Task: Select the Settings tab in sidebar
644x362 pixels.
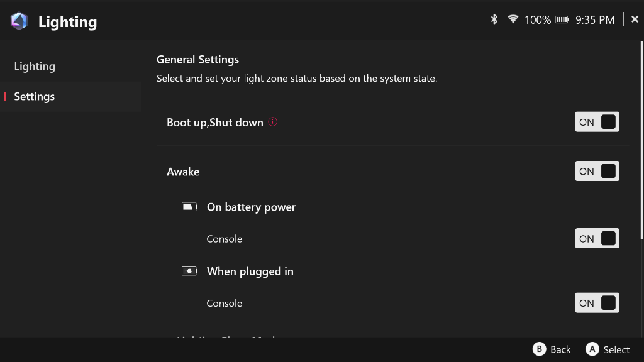Action: pos(35,96)
